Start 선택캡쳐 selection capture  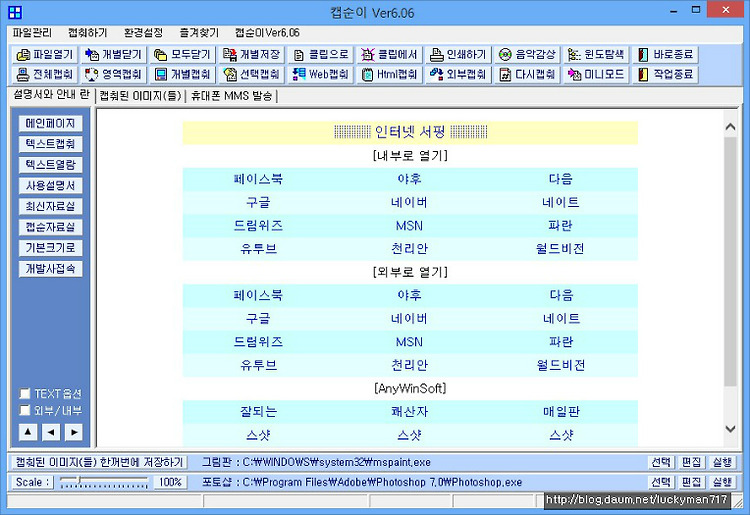pos(251,75)
